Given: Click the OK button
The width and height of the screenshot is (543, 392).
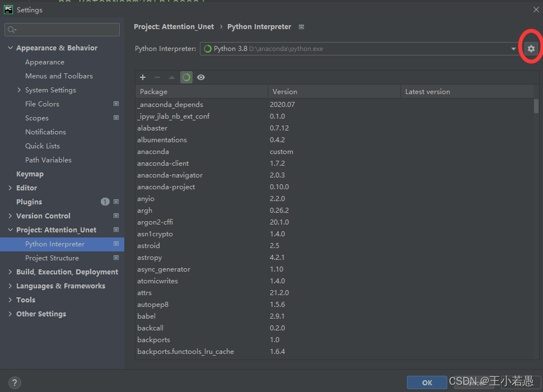Looking at the screenshot, I should pos(427,382).
